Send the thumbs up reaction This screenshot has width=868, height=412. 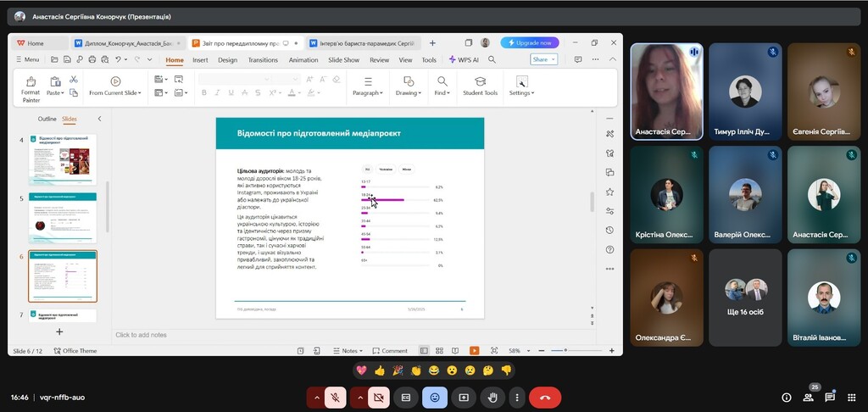point(379,370)
